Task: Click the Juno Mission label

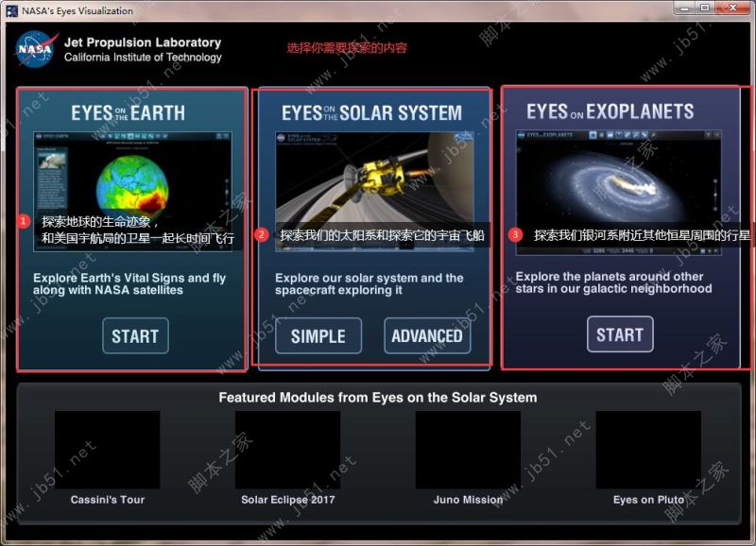Action: pyautogui.click(x=468, y=500)
